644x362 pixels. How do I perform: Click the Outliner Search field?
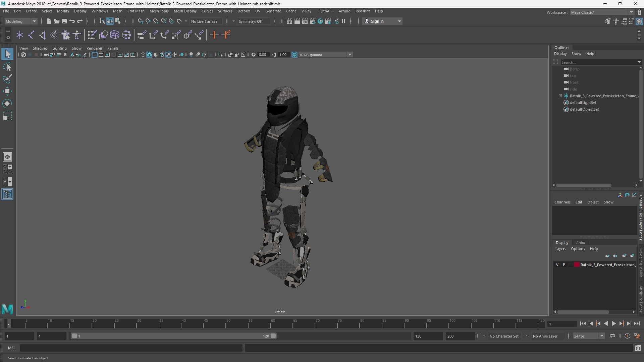599,62
